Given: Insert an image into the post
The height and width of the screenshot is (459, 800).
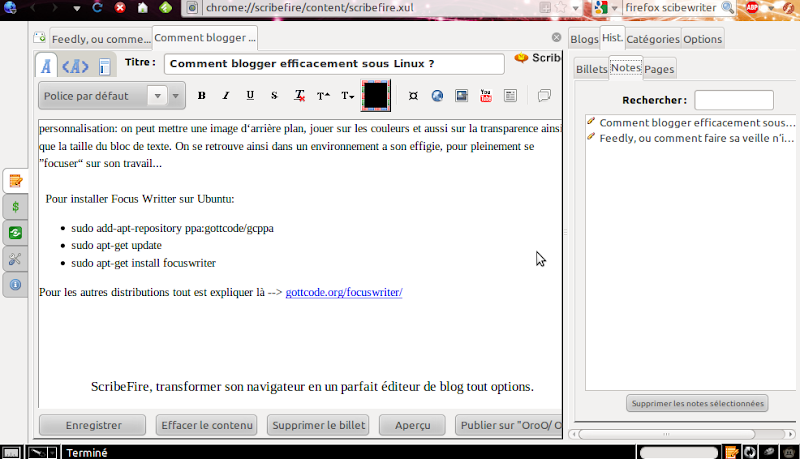Looking at the screenshot, I should 462,95.
